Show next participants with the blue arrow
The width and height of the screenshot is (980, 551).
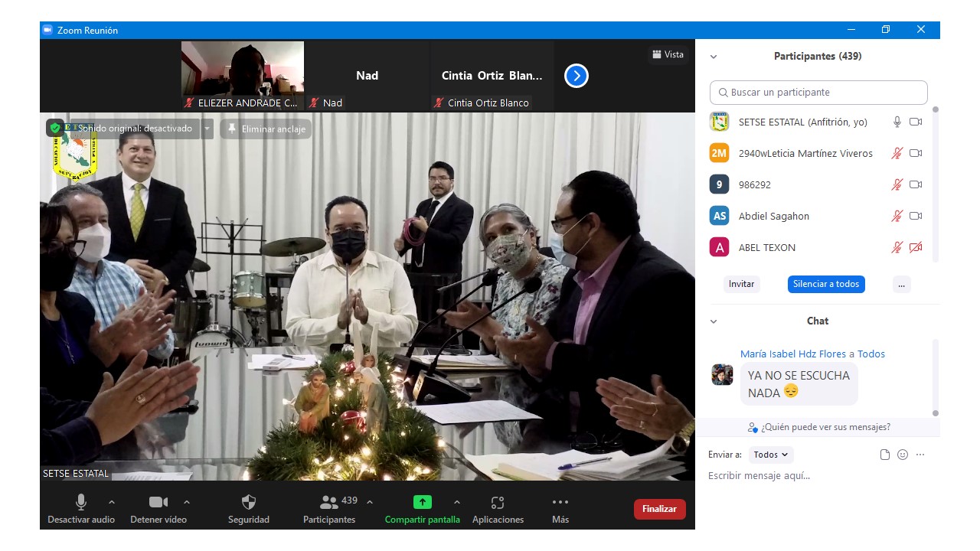(x=577, y=76)
